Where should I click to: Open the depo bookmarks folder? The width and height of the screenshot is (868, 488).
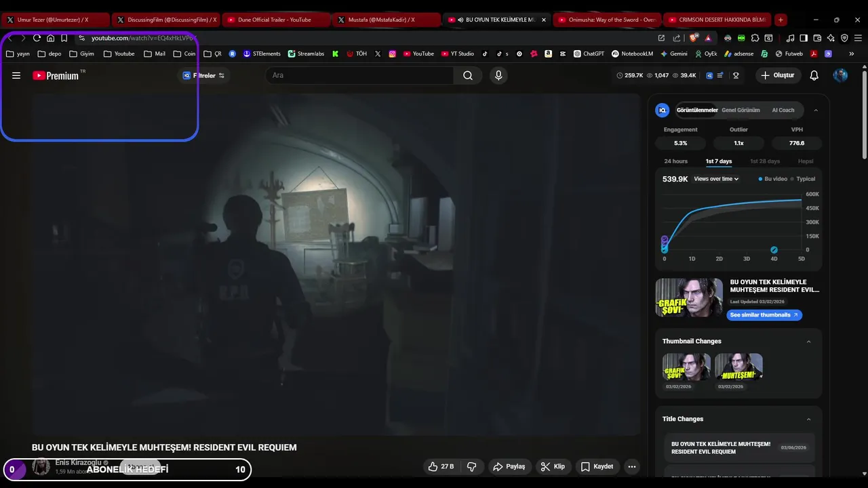tap(50, 54)
